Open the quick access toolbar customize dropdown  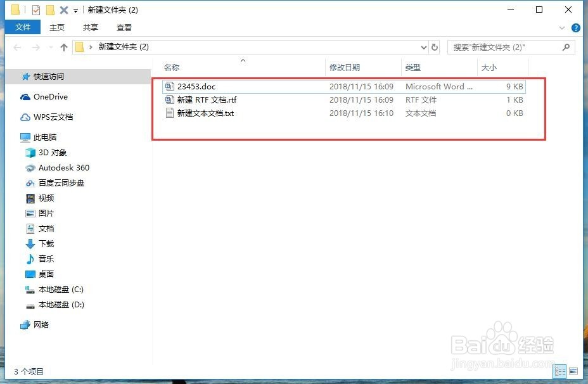click(x=75, y=11)
